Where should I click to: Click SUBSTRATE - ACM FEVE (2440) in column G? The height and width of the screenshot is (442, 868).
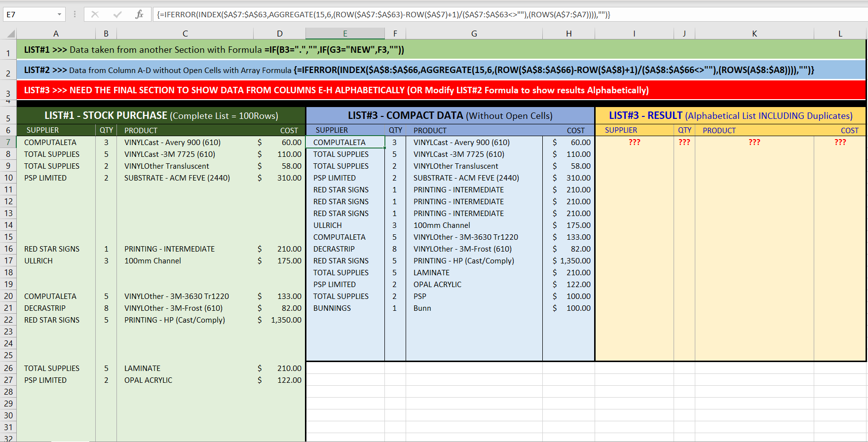pyautogui.click(x=466, y=178)
